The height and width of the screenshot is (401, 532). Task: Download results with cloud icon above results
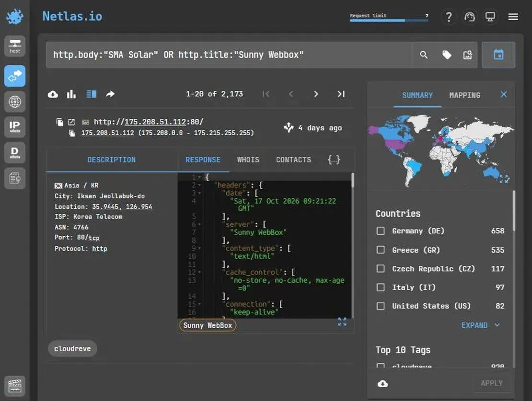(53, 94)
